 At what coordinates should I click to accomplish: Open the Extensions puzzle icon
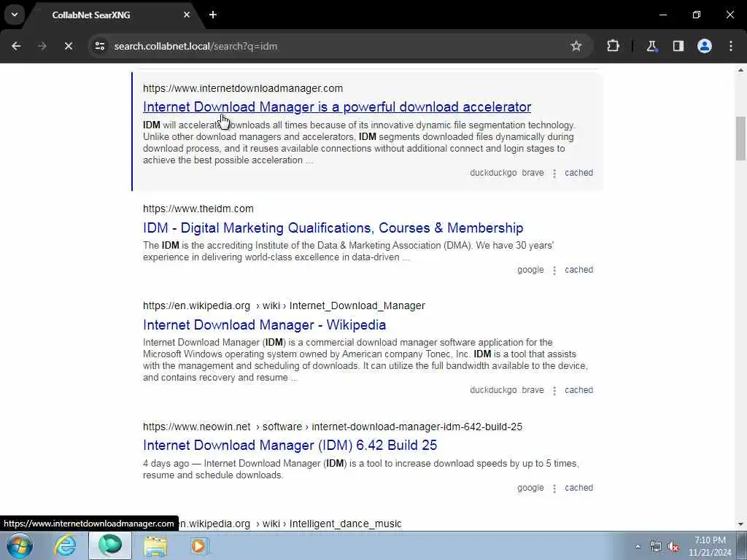[x=613, y=46]
